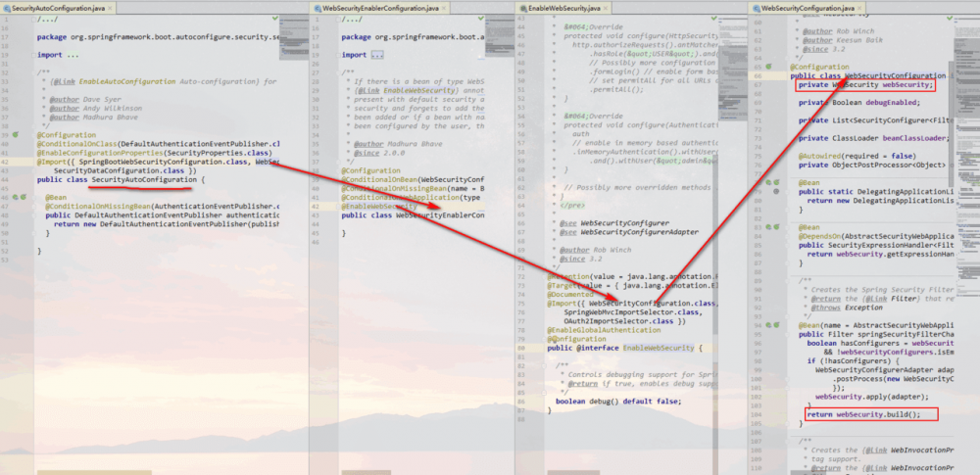Click the bean gutter icons on line 94 of WebSecurityConfiguration
Viewport: 980px width, 475px height.
[772, 325]
